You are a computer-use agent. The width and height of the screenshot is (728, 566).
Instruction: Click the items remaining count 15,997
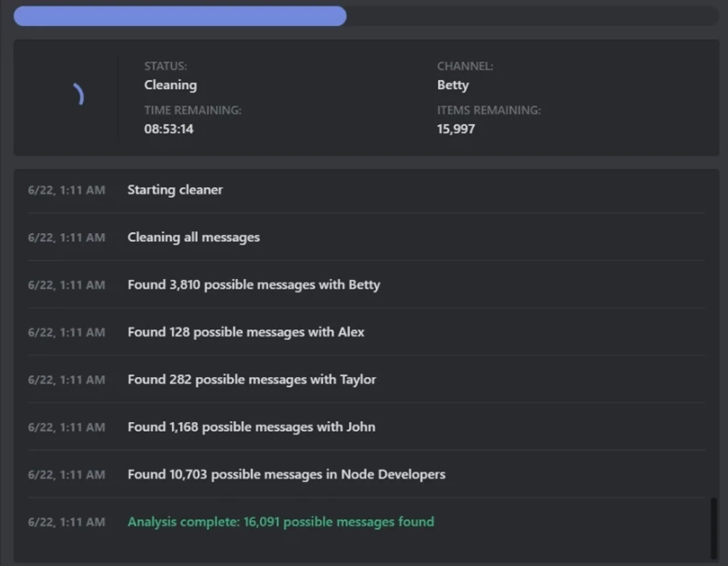[x=456, y=129]
